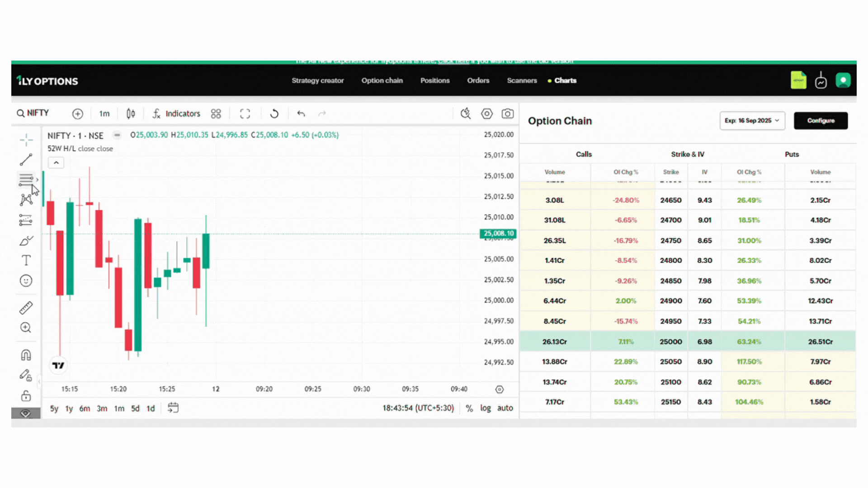
Task: Open the Scanners menu item
Action: [522, 80]
